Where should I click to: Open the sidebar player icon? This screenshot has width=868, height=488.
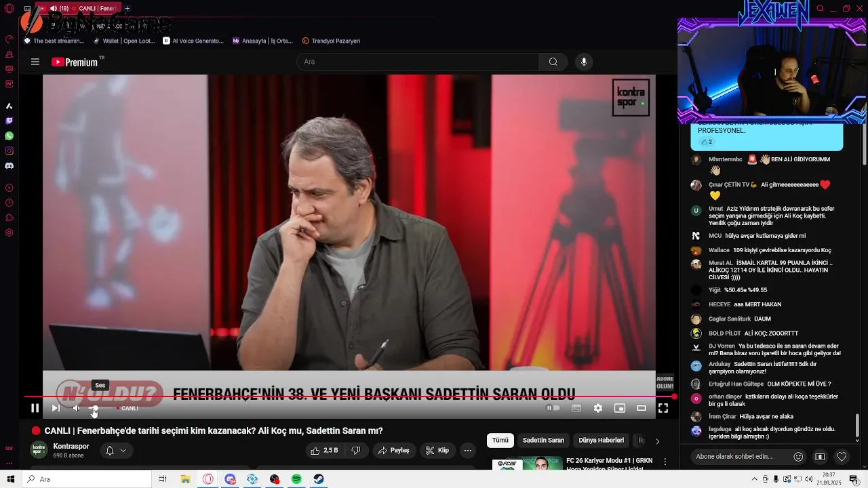pyautogui.click(x=9, y=188)
